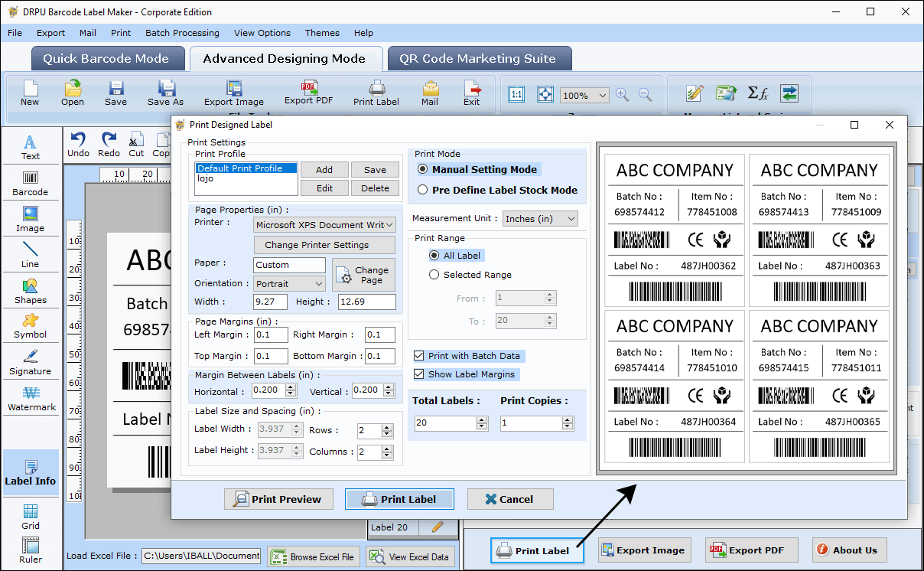Open the Batch Processing menu
Screen dimensions: 924x571
point(182,33)
